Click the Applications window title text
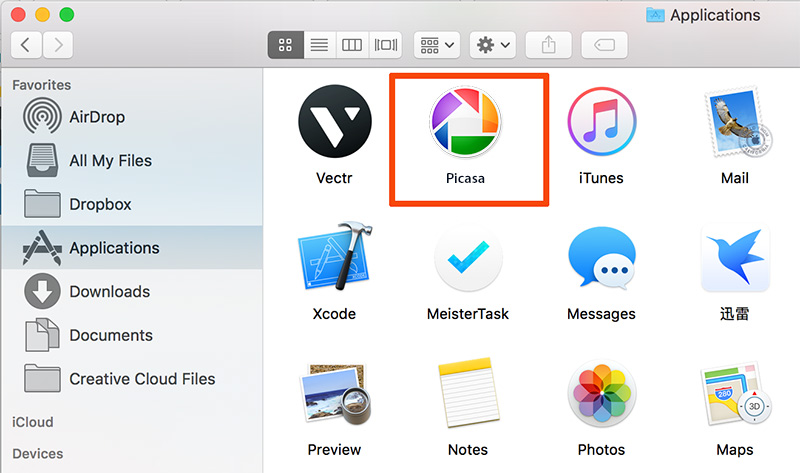The height and width of the screenshot is (473, 800). pos(715,15)
